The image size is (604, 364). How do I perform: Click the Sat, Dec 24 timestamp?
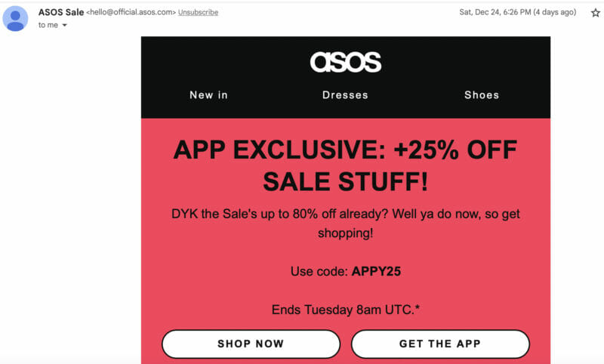click(517, 12)
